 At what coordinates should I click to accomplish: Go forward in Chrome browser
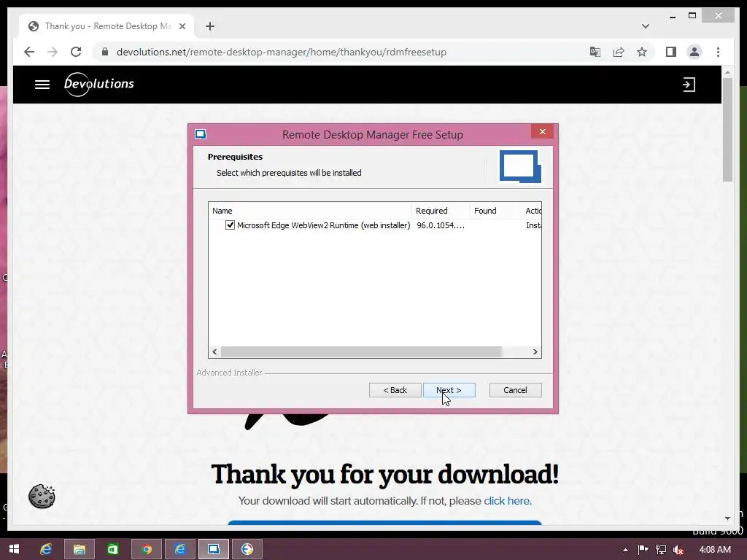53,52
